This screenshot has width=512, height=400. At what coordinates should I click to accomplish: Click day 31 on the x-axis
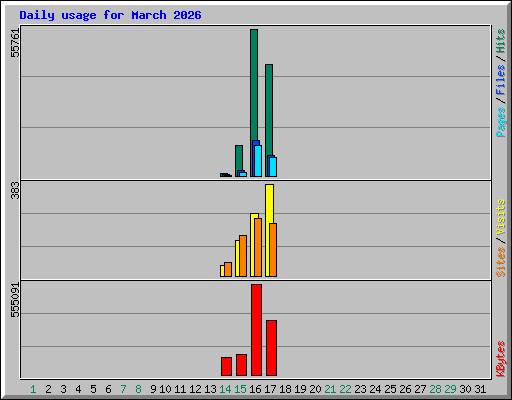(480, 389)
